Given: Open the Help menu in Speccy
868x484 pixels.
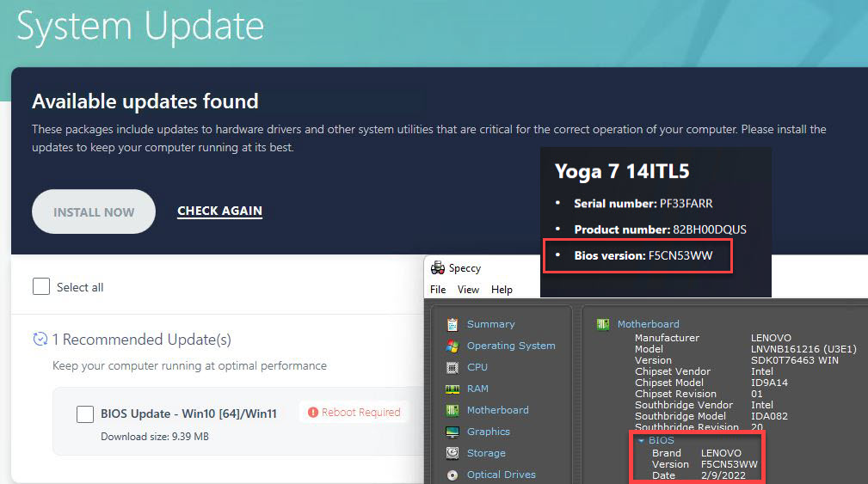Looking at the screenshot, I should [x=502, y=290].
